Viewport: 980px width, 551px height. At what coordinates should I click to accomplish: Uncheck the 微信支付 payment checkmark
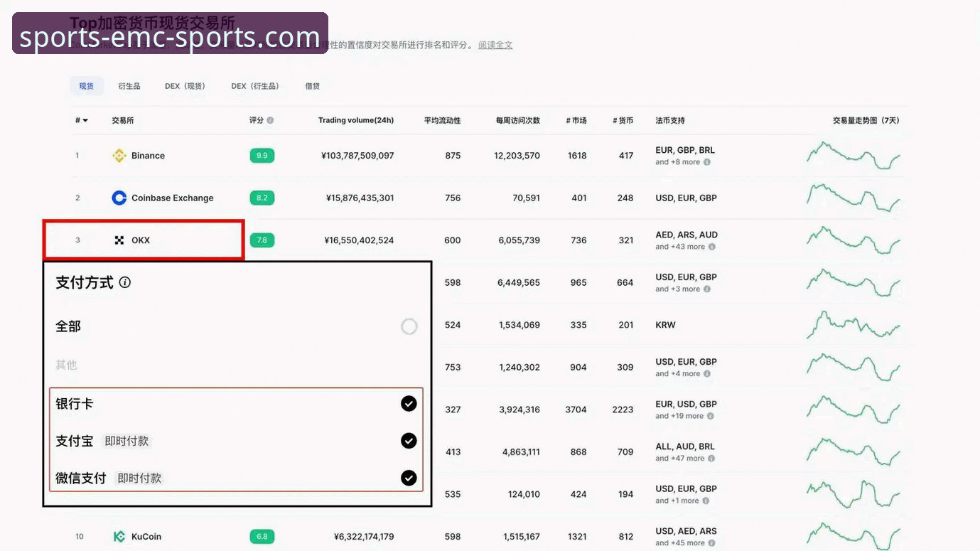409,478
